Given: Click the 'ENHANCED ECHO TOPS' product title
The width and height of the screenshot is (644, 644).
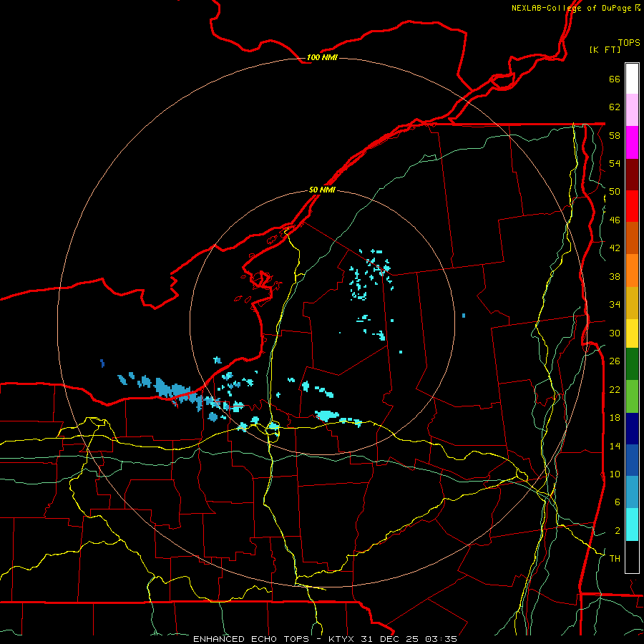Looking at the screenshot, I should click(251, 639).
